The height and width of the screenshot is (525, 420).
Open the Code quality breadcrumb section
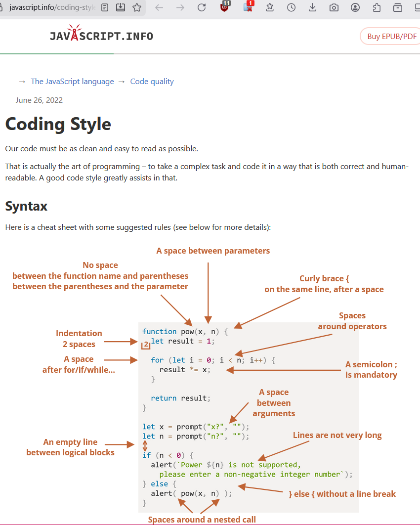(x=152, y=81)
